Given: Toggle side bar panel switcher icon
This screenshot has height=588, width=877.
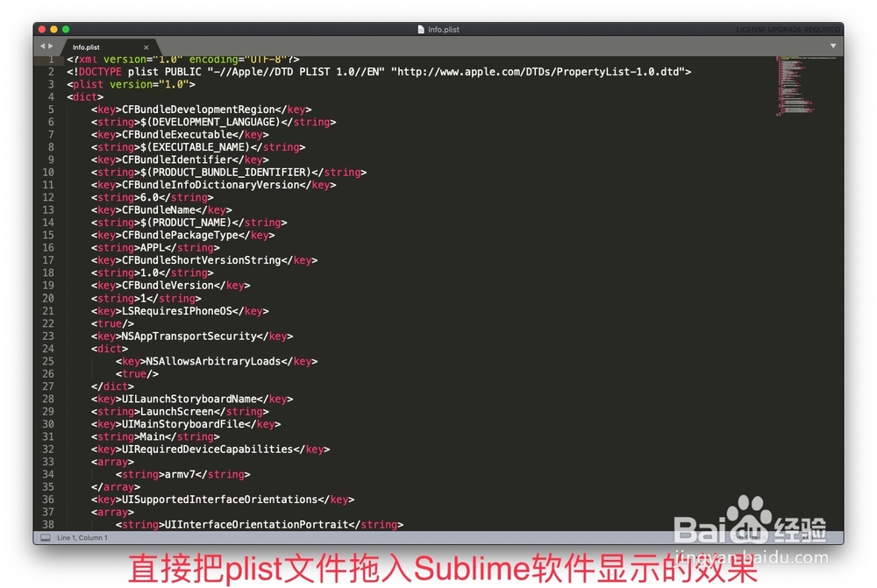Looking at the screenshot, I should click(x=46, y=538).
